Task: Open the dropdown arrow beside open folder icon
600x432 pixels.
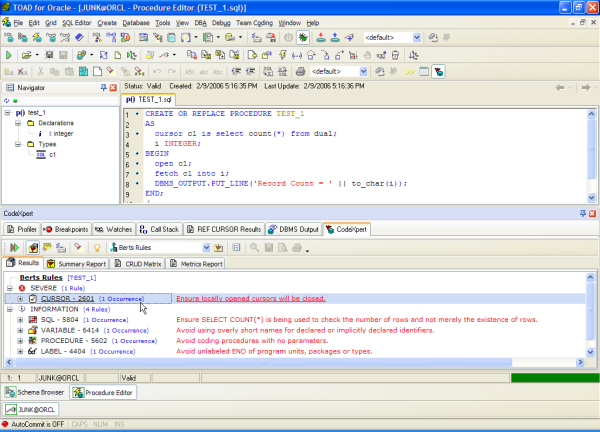Action: (37, 55)
